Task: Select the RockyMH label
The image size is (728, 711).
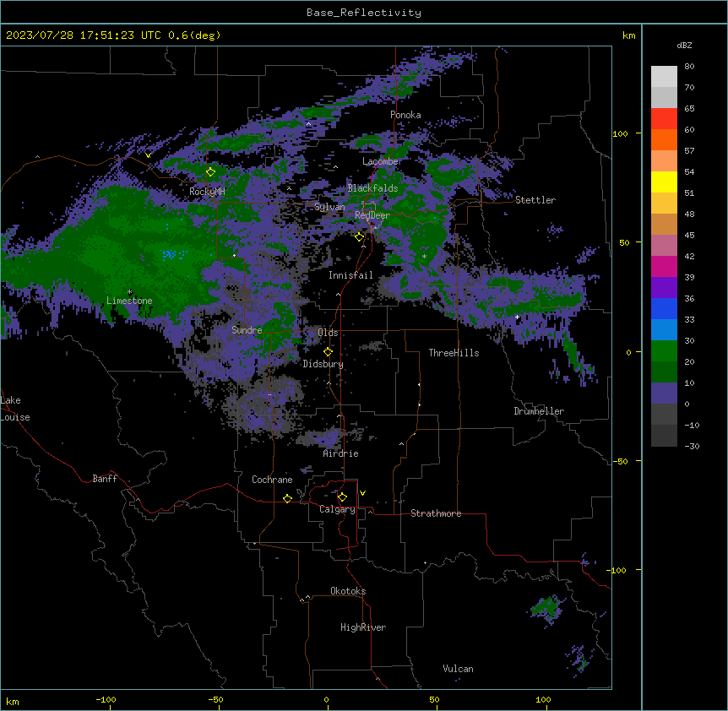Action: coord(207,192)
